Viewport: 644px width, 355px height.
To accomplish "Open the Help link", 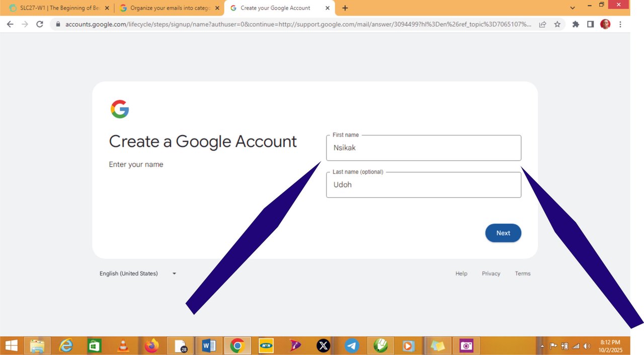I will 461,273.
